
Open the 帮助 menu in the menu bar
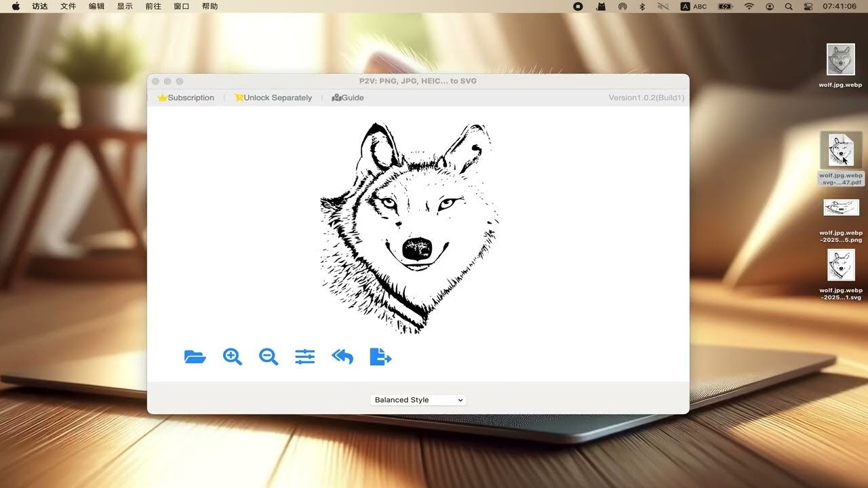(210, 6)
